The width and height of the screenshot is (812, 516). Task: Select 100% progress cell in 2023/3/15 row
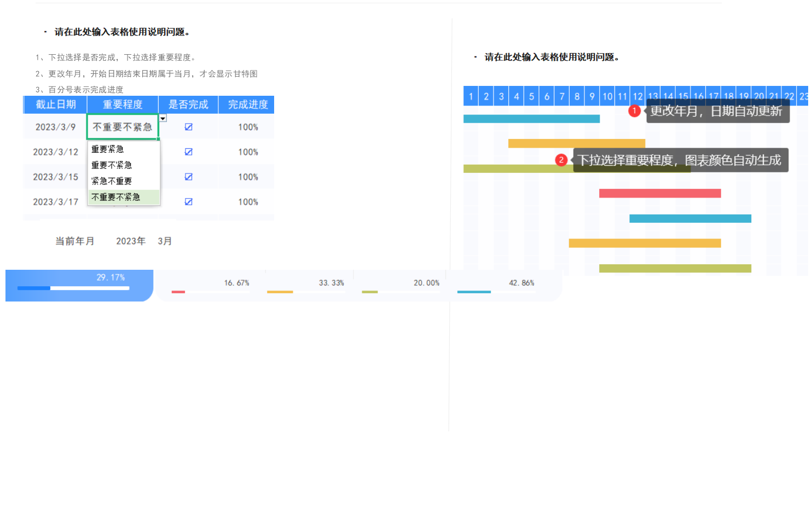tap(248, 177)
